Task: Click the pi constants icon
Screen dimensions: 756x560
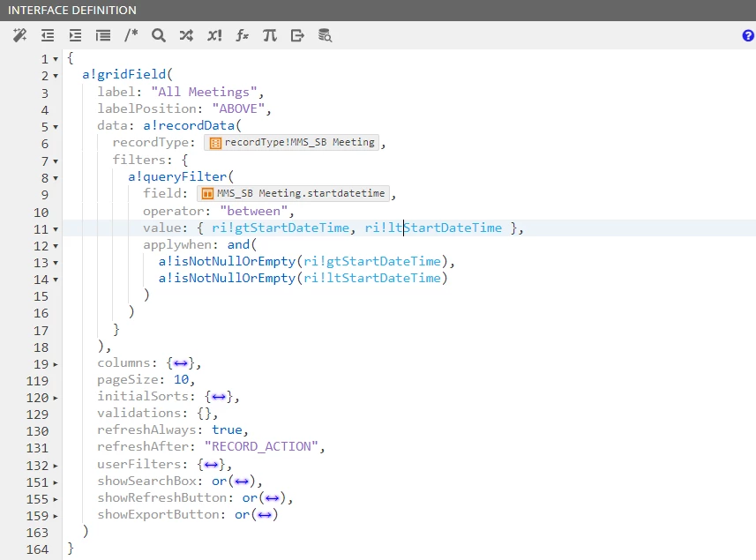Action: click(270, 35)
